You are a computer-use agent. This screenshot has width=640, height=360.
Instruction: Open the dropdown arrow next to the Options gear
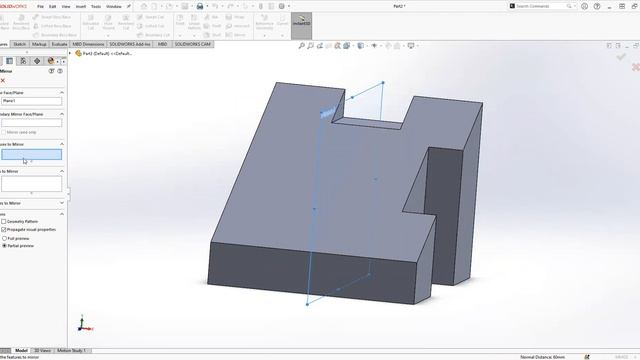289,6
